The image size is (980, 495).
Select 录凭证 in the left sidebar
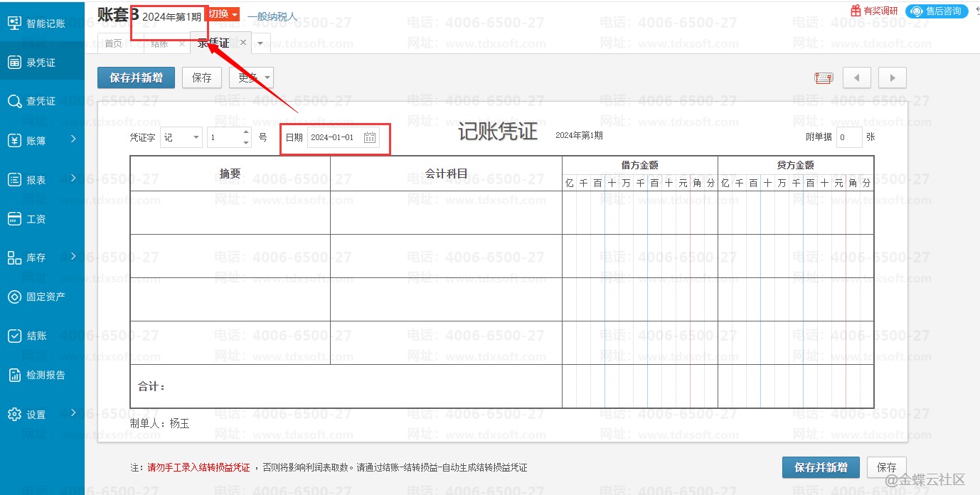(x=42, y=63)
